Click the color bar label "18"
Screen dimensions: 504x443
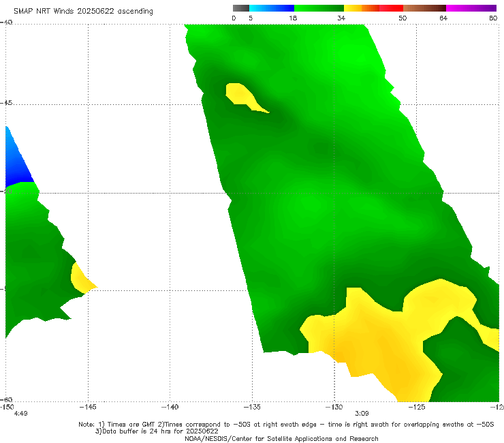click(293, 18)
